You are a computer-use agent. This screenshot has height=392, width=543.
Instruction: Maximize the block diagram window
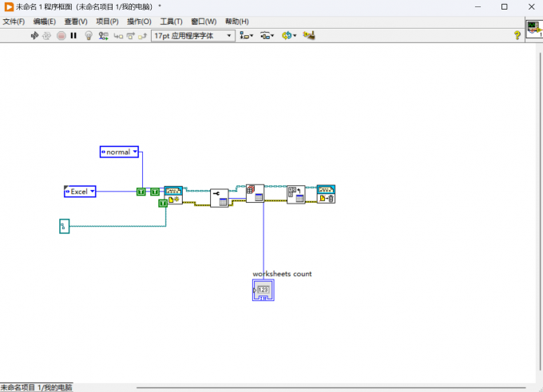(505, 6)
